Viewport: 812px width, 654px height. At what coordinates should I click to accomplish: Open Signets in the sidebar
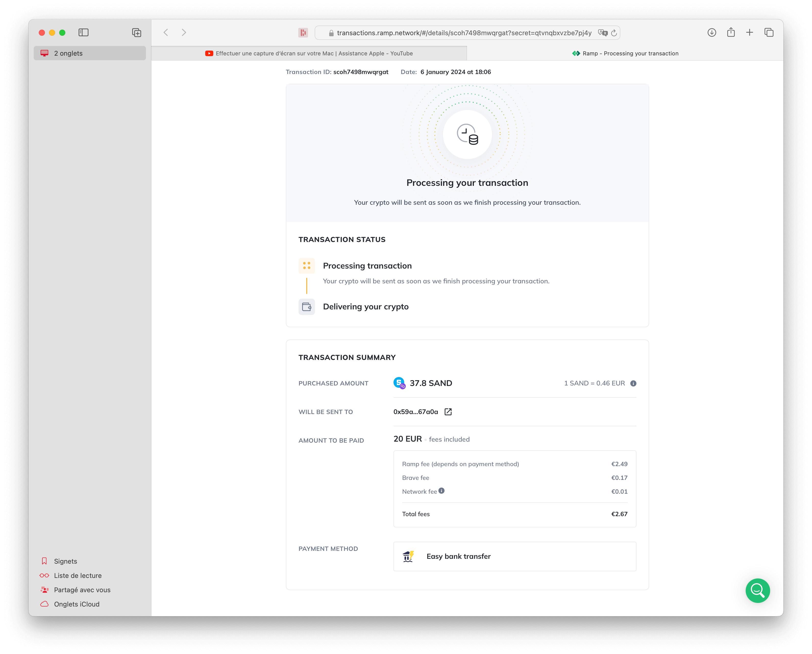point(65,561)
